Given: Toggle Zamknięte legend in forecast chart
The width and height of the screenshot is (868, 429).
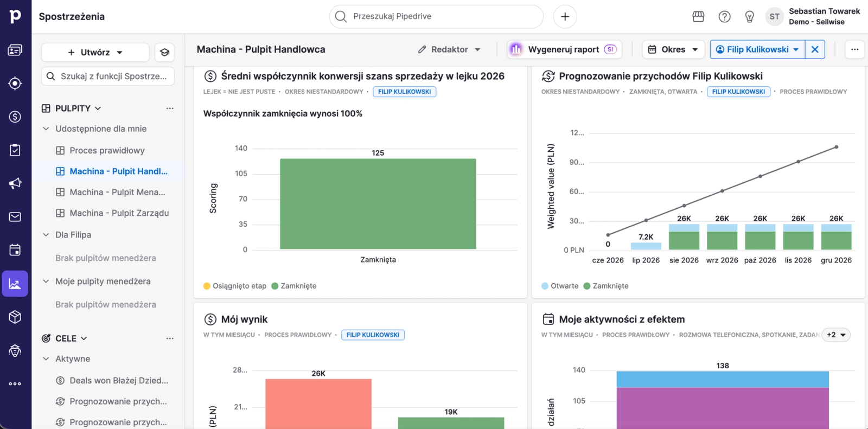Looking at the screenshot, I should tap(605, 286).
